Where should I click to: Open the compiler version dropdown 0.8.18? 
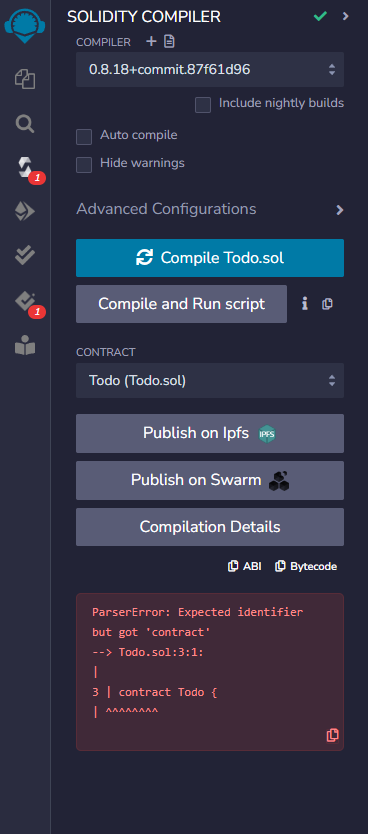tap(210, 69)
